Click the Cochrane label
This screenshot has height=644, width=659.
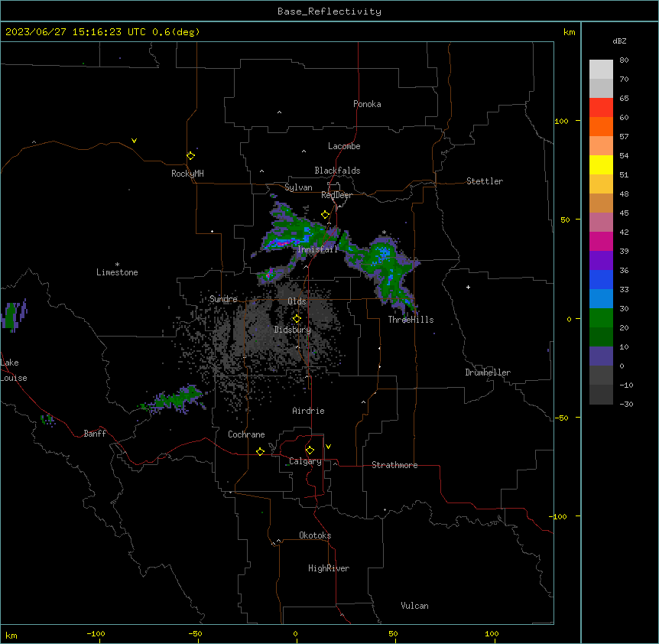246,434
